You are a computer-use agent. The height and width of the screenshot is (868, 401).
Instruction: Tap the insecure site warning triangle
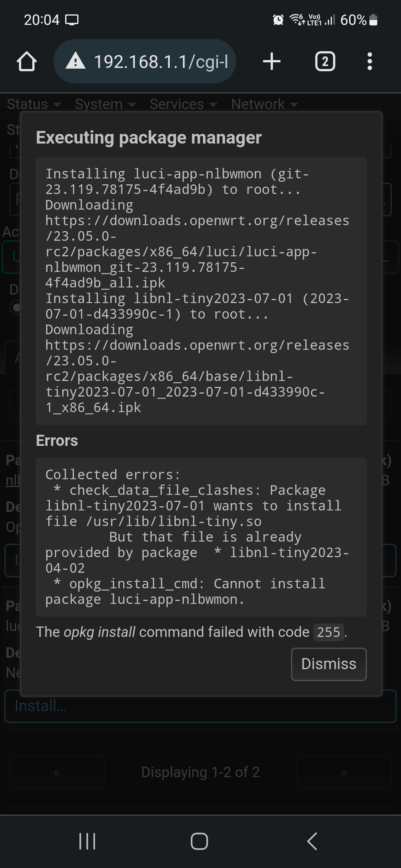coord(76,61)
